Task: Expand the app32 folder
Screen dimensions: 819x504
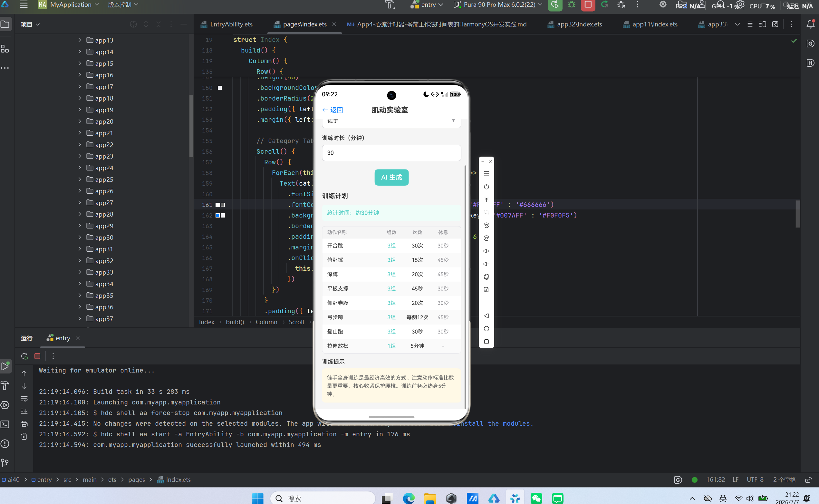Action: pos(80,261)
